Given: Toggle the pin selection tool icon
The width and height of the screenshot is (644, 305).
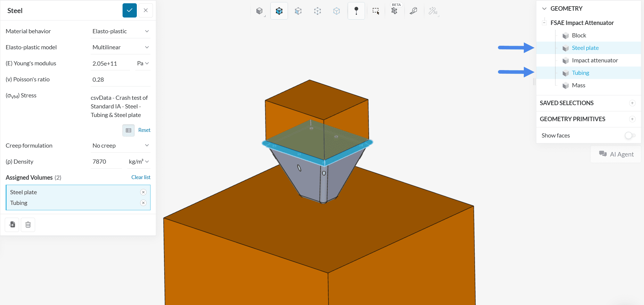Looking at the screenshot, I should 356,11.
